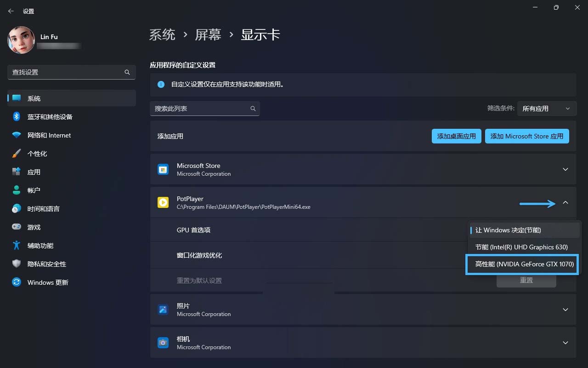This screenshot has width=588, height=368.
Task: Expand the Microsoft Store app row
Action: (x=565, y=169)
